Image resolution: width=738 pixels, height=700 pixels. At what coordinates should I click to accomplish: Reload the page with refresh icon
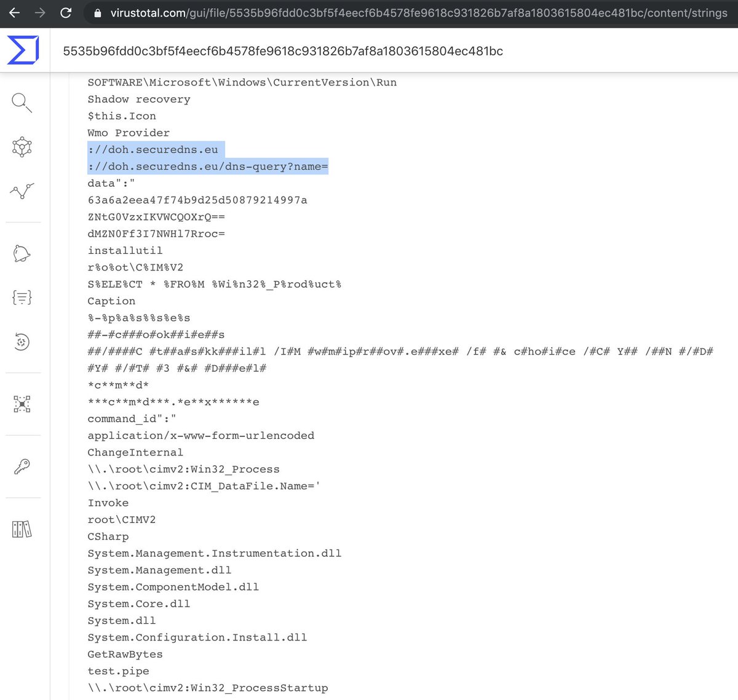[66, 12]
